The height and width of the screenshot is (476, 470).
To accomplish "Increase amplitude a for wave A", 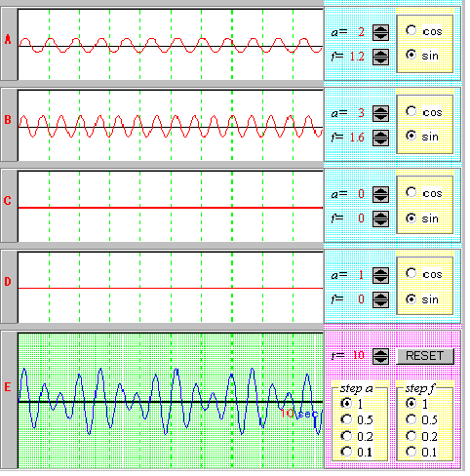I will [x=380, y=28].
